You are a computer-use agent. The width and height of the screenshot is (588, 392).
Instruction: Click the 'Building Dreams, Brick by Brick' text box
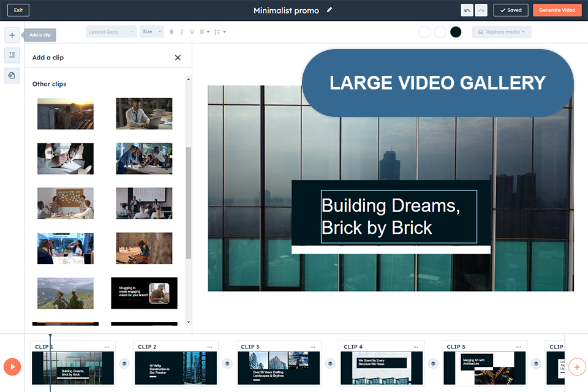pyautogui.click(x=399, y=216)
